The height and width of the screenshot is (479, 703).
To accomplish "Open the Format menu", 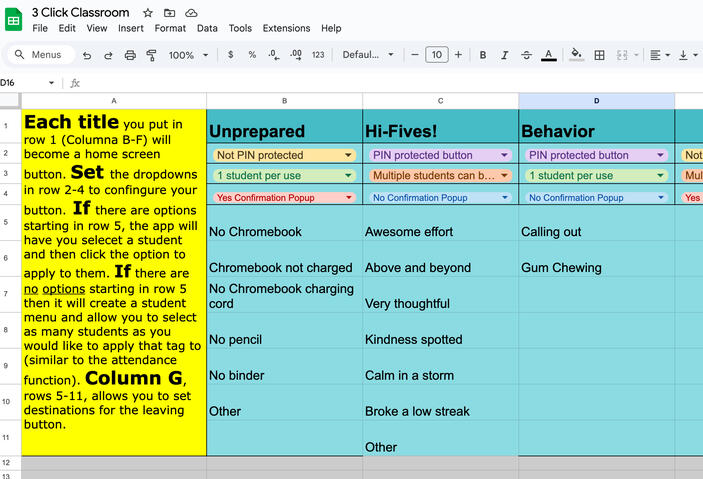I will click(170, 28).
